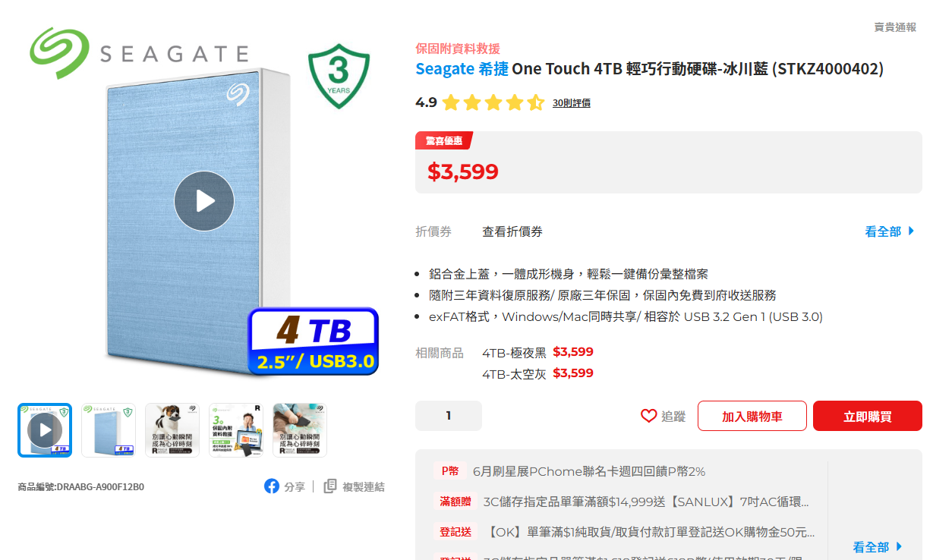The image size is (933, 560).
Task: Select the blue drive second thumbnail
Action: click(x=109, y=430)
